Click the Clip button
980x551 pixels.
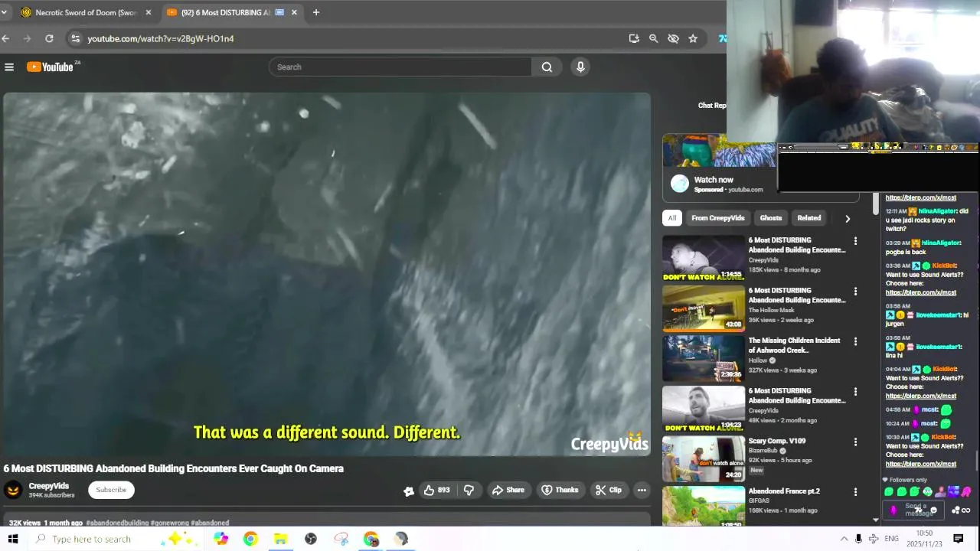(x=609, y=491)
